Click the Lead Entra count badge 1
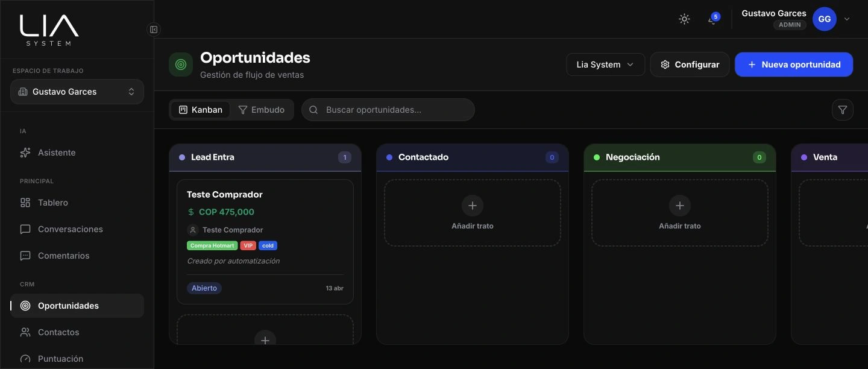Image resolution: width=868 pixels, height=369 pixels. click(345, 157)
